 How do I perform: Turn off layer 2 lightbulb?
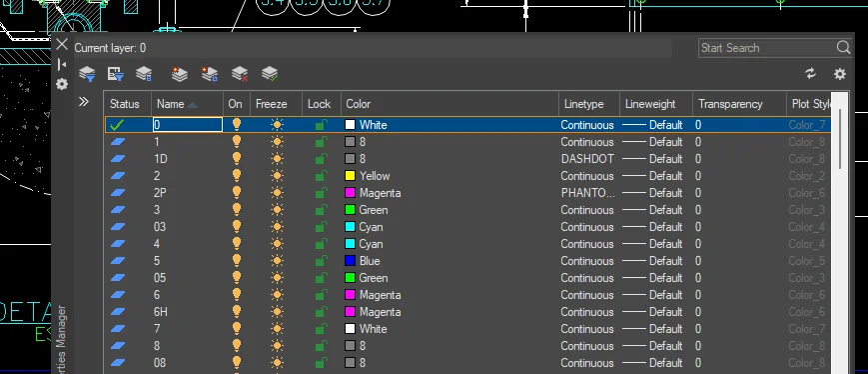[237, 176]
